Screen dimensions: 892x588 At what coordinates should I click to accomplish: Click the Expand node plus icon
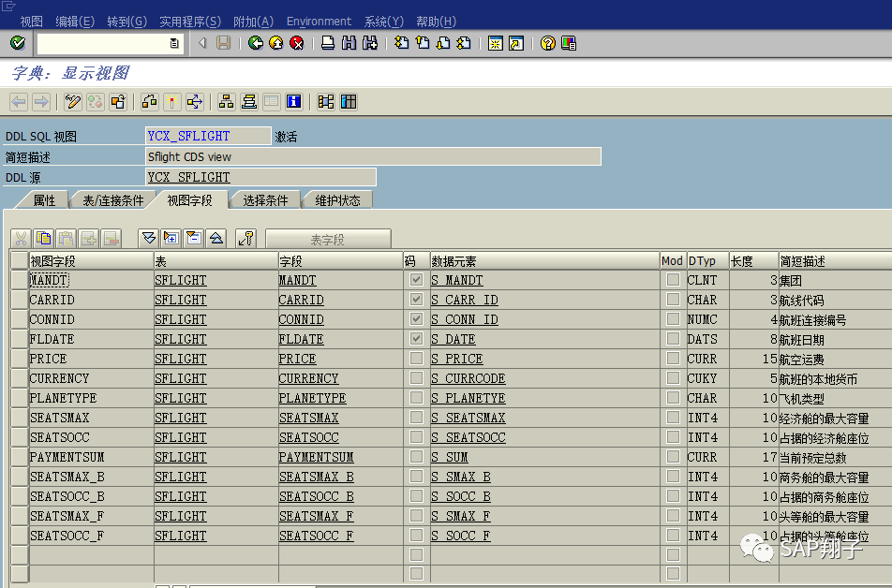[171, 238]
